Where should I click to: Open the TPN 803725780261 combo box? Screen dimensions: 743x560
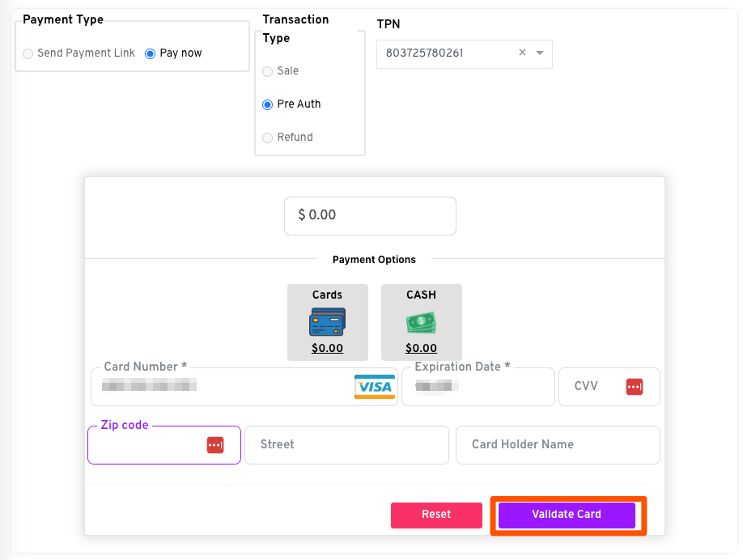(445, 53)
